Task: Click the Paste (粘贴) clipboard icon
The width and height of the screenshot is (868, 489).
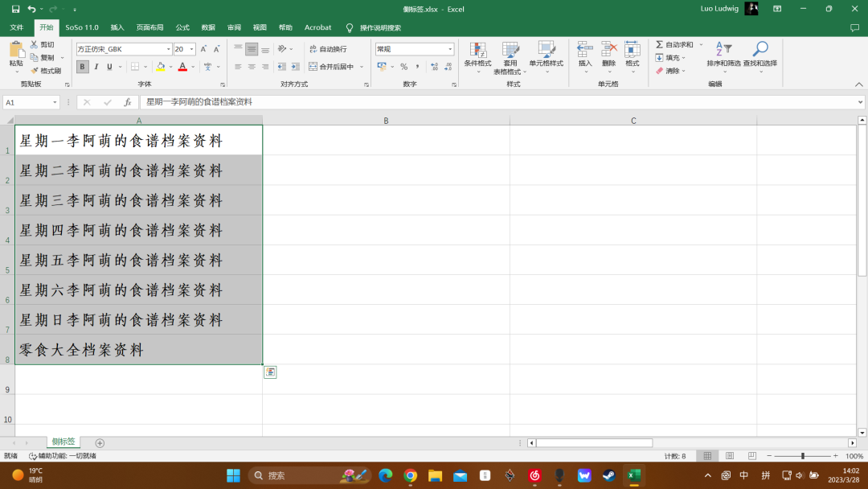Action: tap(17, 50)
